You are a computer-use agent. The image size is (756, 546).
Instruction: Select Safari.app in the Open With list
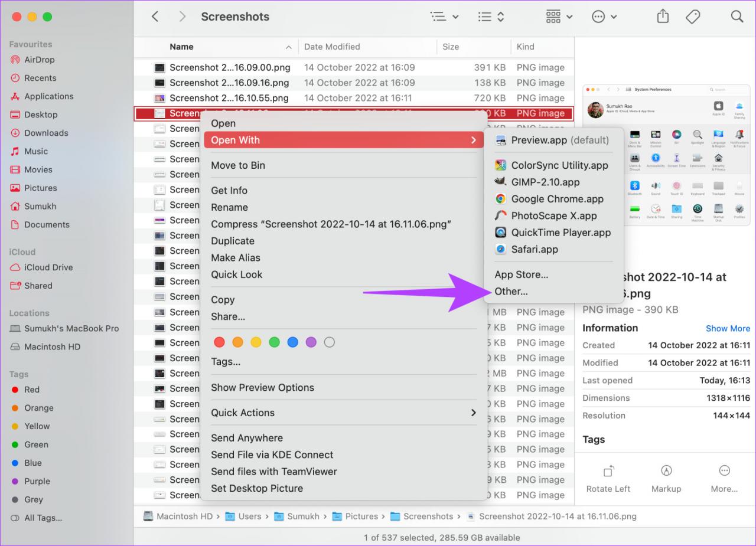535,250
